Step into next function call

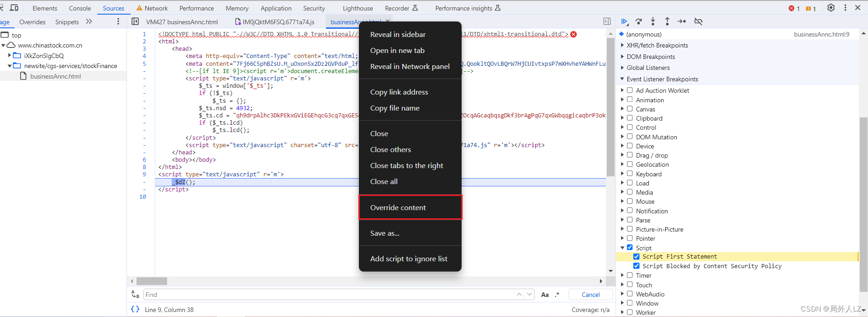[x=653, y=21]
